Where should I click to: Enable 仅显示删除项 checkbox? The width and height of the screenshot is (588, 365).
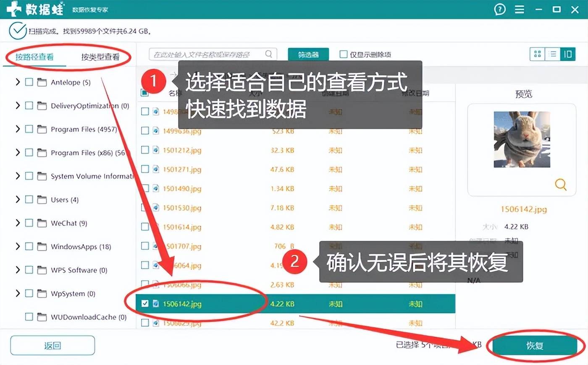[x=343, y=54]
